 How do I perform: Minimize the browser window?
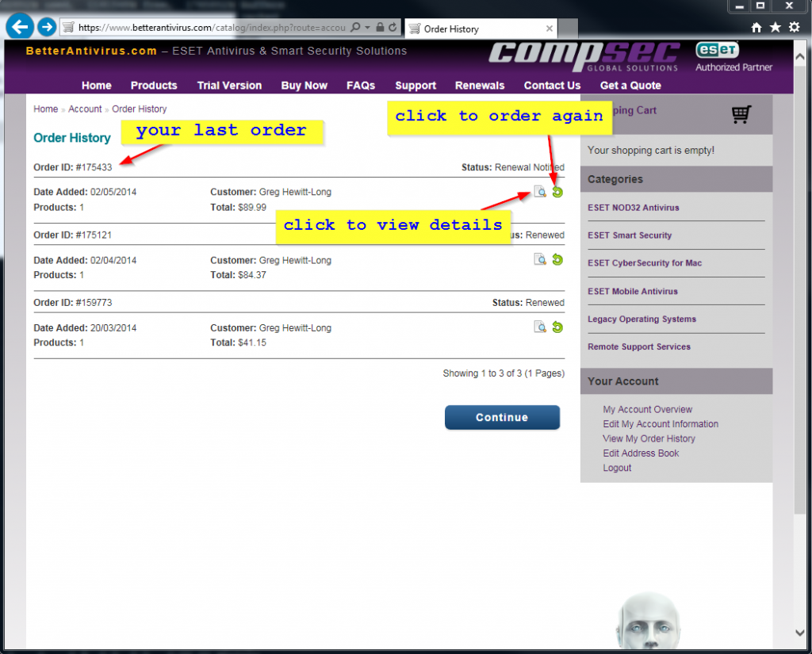pyautogui.click(x=740, y=6)
